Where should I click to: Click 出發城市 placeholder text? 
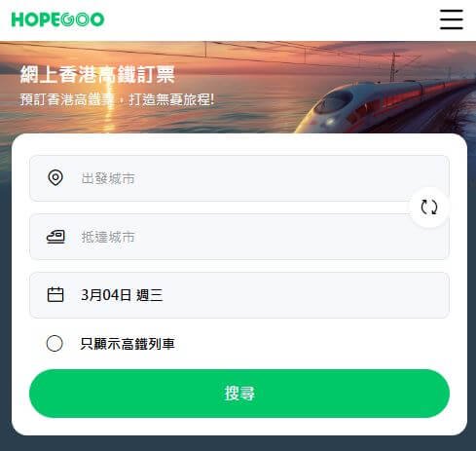(x=108, y=178)
